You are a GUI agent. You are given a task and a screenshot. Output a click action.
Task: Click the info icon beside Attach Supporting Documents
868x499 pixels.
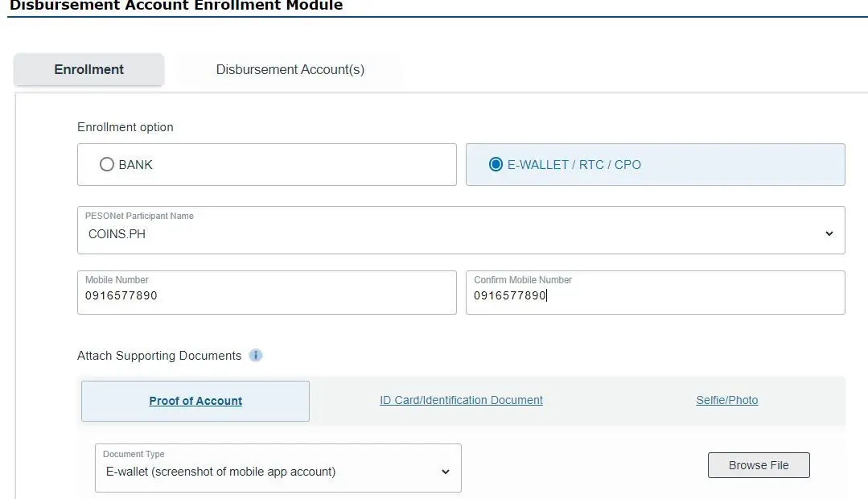pyautogui.click(x=255, y=355)
